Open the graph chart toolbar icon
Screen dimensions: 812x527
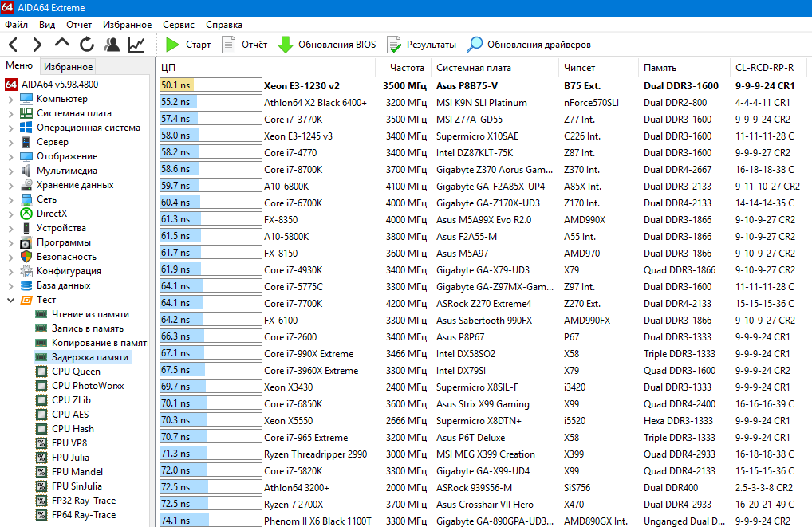tap(136, 45)
